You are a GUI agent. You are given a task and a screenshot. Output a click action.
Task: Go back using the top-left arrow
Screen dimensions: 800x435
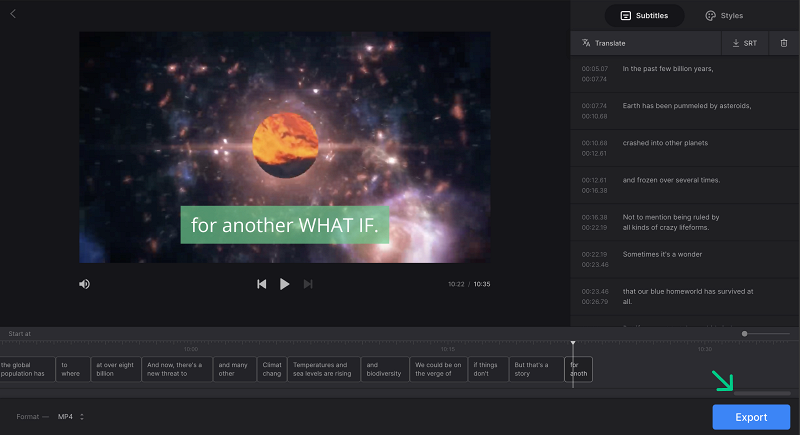click(13, 14)
